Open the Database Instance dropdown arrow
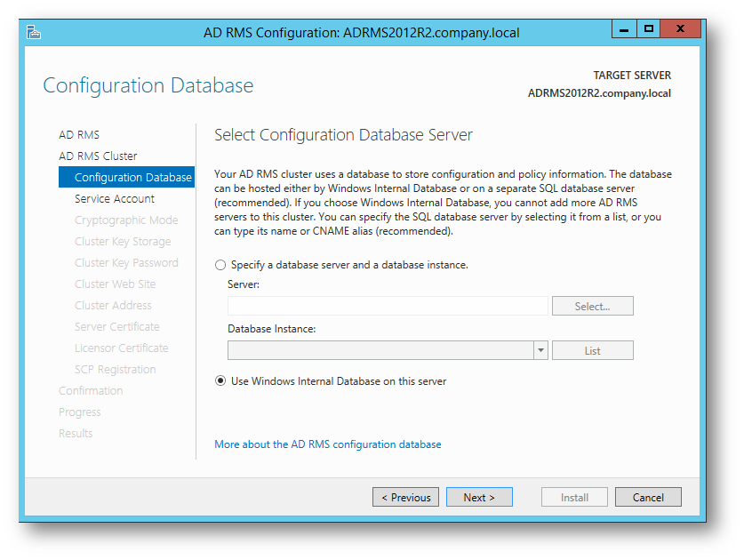This screenshot has width=744, height=560. (x=540, y=350)
